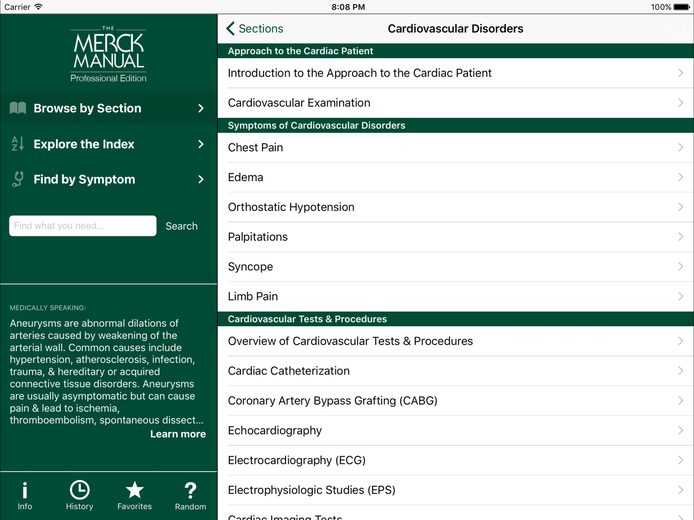Viewport: 694px width, 520px height.
Task: Tap the battery icon in status bar
Action: [x=681, y=7]
